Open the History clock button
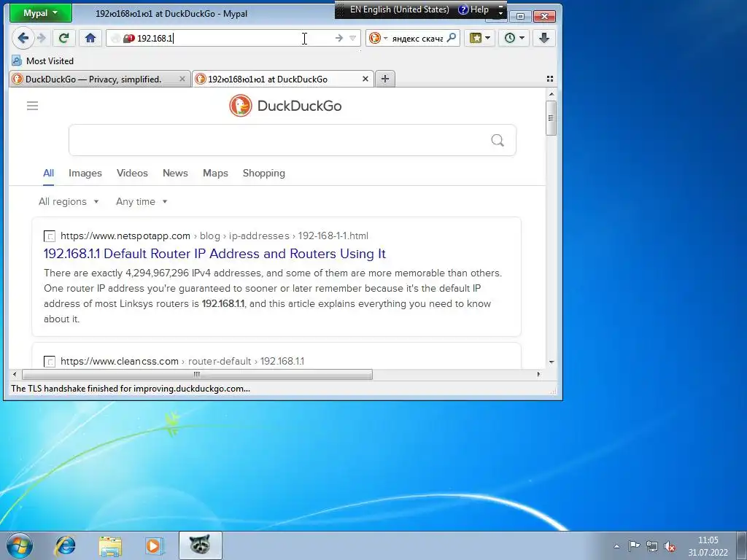 (510, 38)
